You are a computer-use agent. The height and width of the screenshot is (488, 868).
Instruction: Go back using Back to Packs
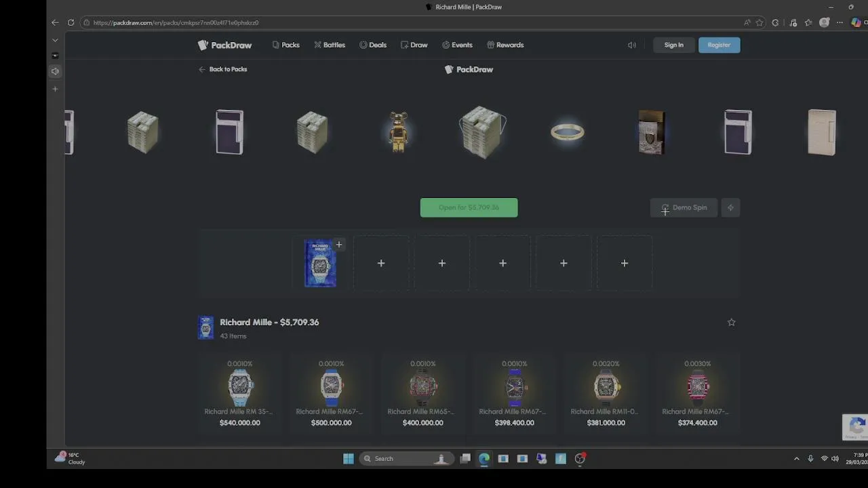pyautogui.click(x=222, y=69)
